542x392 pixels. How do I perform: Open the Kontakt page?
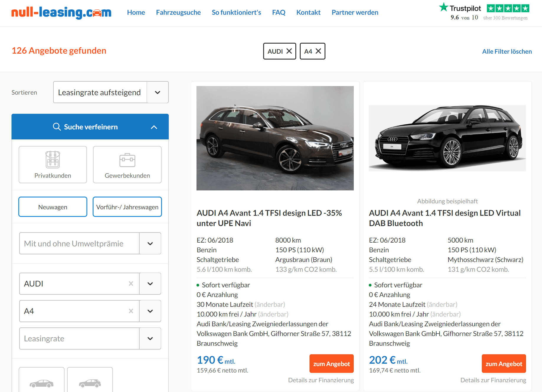[308, 12]
